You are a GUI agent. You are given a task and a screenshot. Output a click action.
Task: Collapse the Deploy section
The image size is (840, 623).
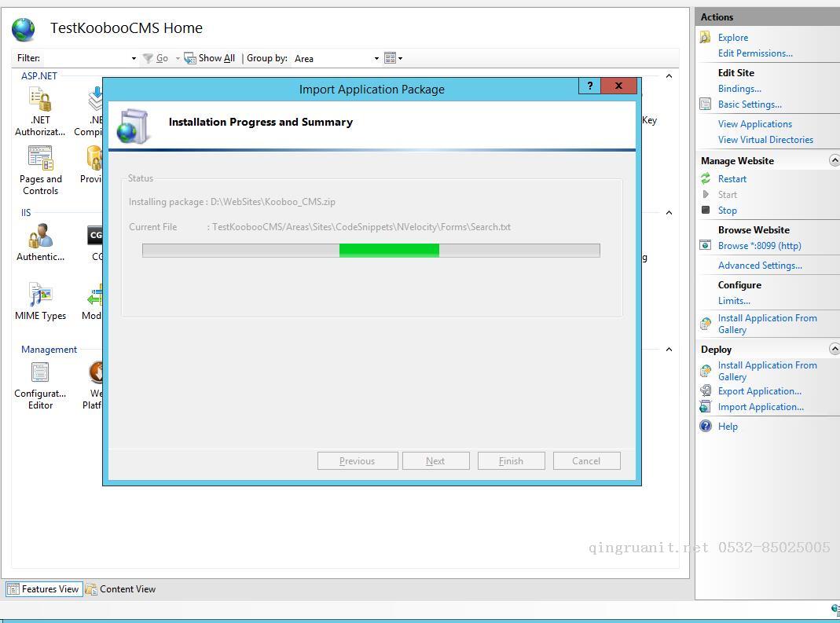click(x=834, y=349)
